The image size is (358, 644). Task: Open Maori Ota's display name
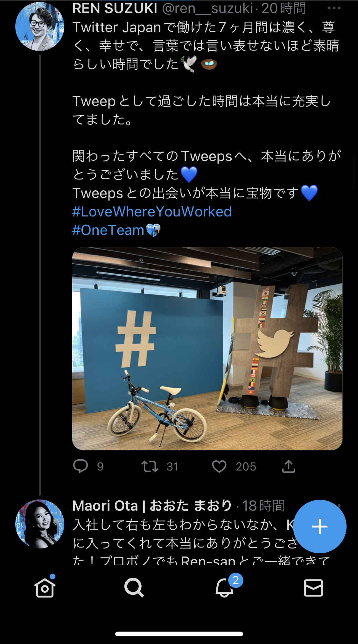(152, 506)
